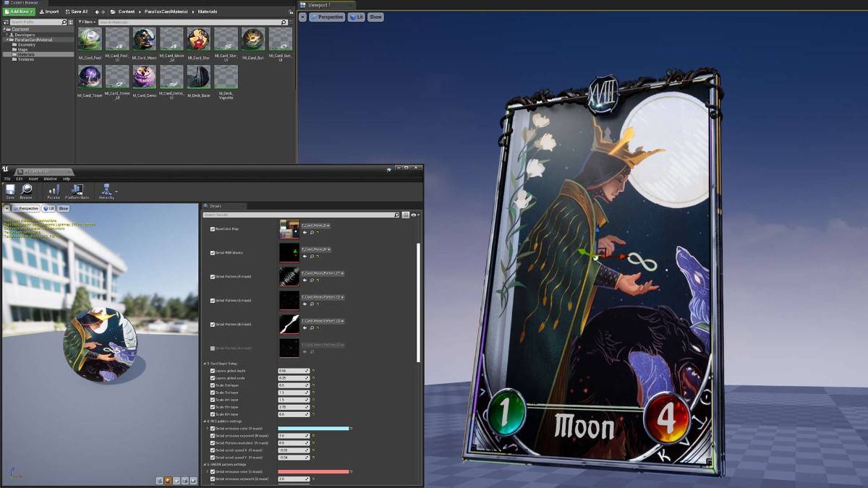Collapse the Card Depth Setup section
Screen dimensions: 868x488
205,364
